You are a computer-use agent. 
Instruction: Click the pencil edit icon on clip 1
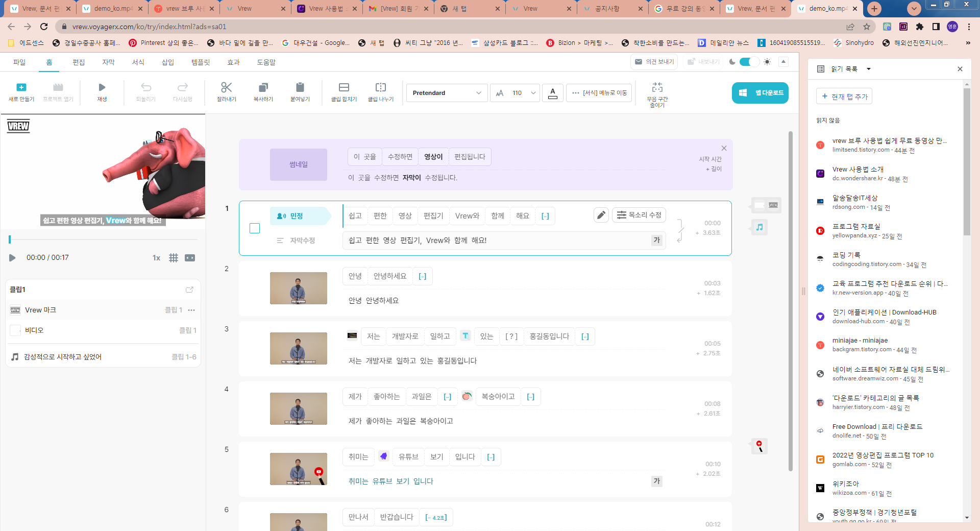tap(601, 215)
